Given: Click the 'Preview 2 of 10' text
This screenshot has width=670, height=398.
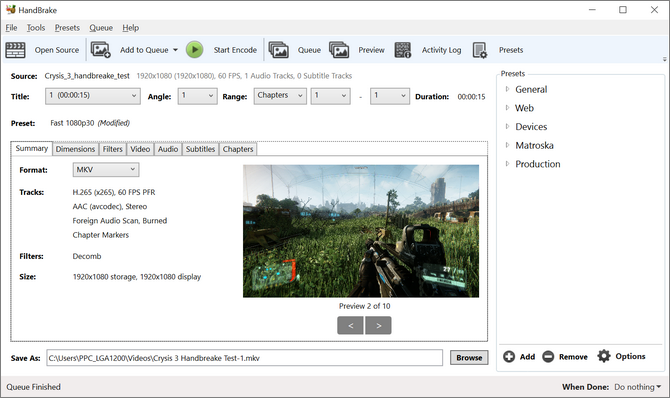Looking at the screenshot, I should [x=364, y=306].
